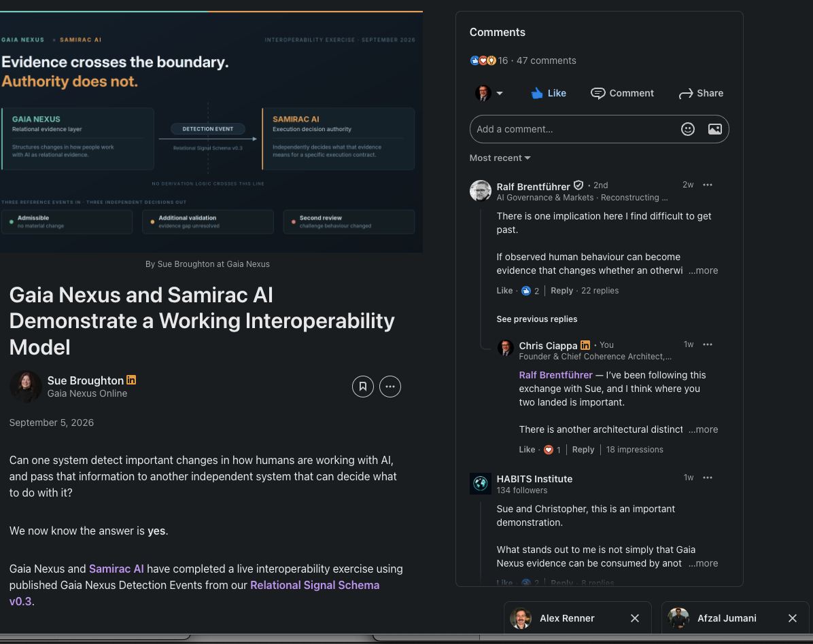This screenshot has width=813, height=644.
Task: Click the Comment button under reactions
Action: [x=622, y=93]
